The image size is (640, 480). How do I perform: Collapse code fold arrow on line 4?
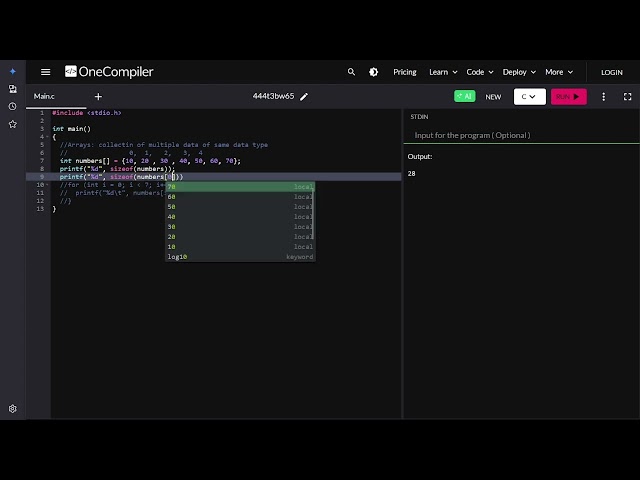click(x=47, y=137)
